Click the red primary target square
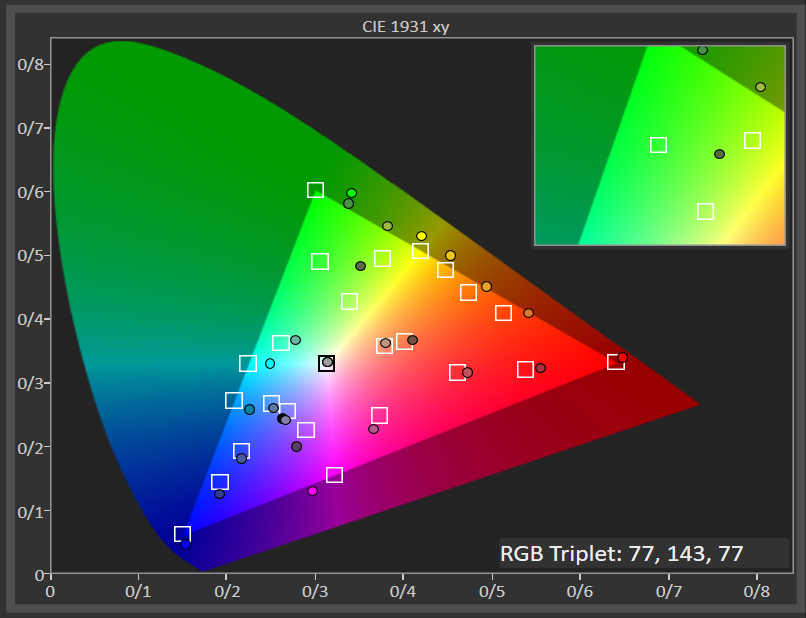Screen dimensions: 806x618 616,361
